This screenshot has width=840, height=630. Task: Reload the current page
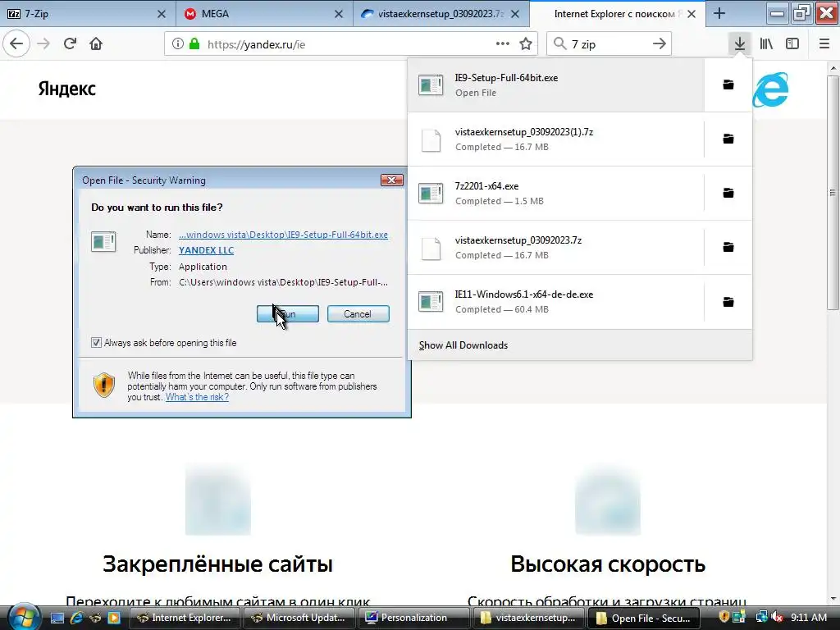pyautogui.click(x=70, y=43)
